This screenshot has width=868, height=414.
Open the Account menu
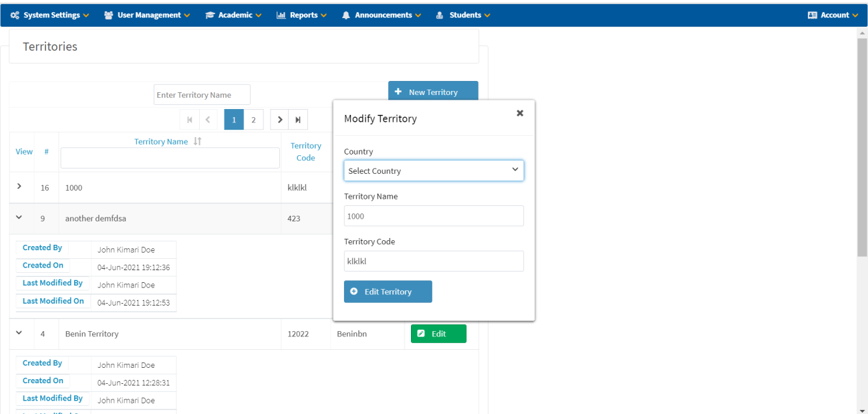[833, 15]
